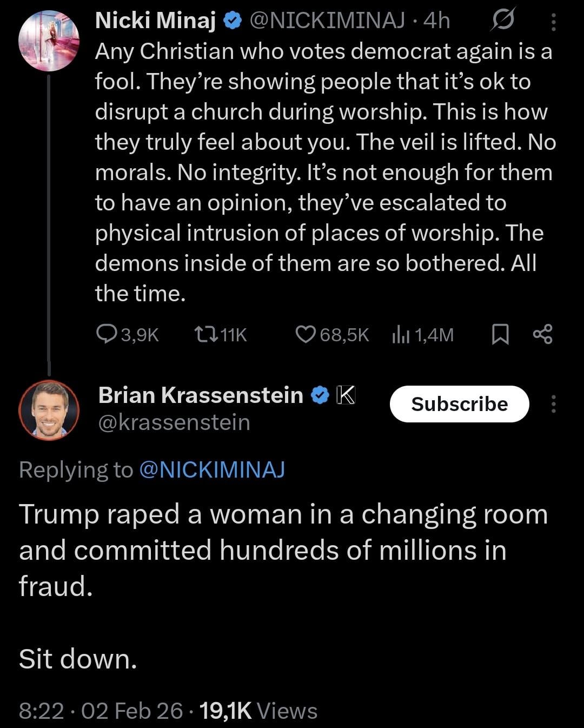
Task: View analytics bar-chart icon showing 1,4M
Action: coord(401,335)
